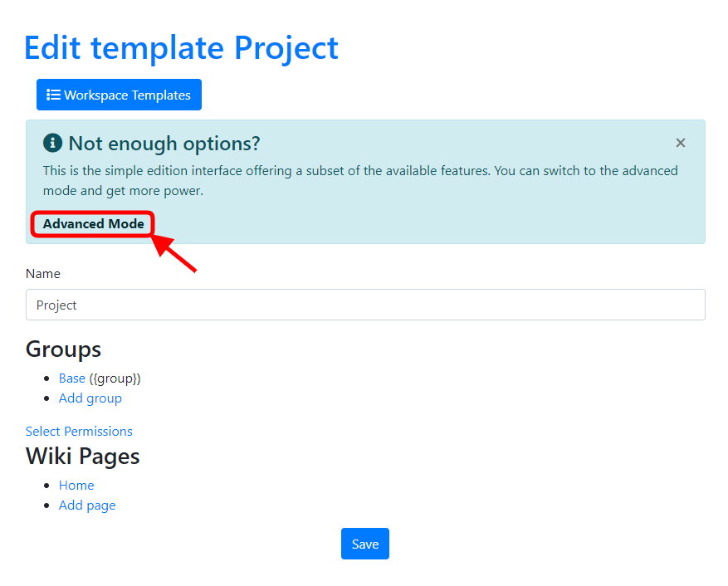
Task: Open Select Permissions link
Action: tap(79, 432)
